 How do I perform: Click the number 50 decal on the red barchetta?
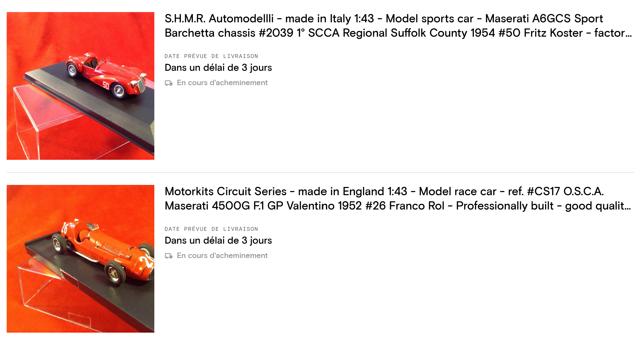tap(106, 85)
